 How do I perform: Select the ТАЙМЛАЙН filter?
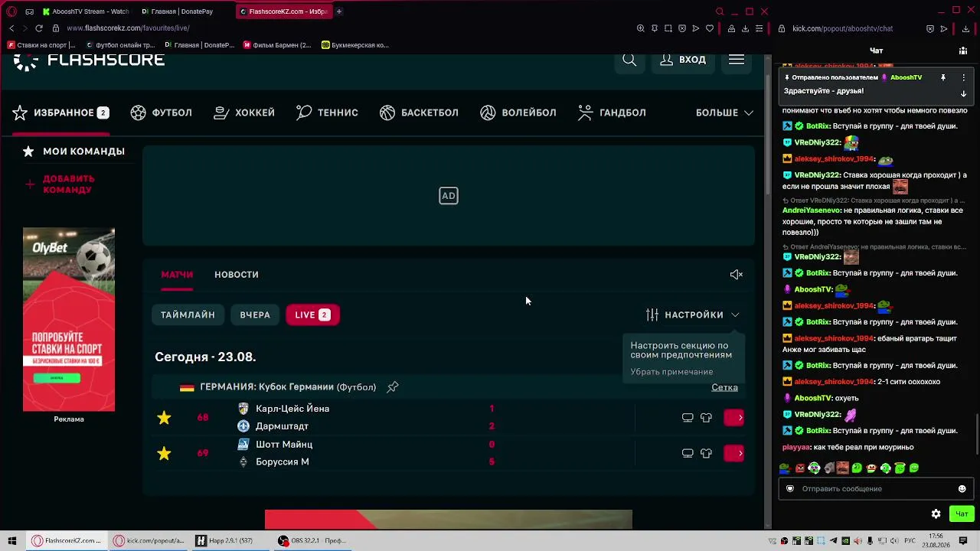coord(188,315)
